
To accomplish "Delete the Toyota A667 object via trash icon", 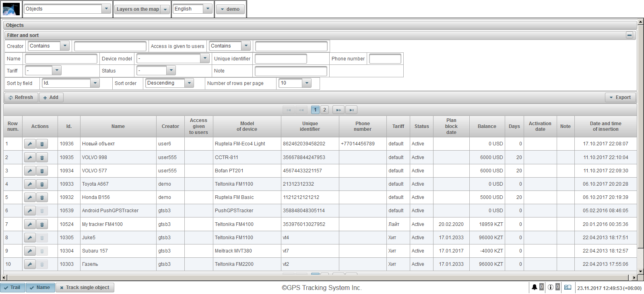I will 42,184.
